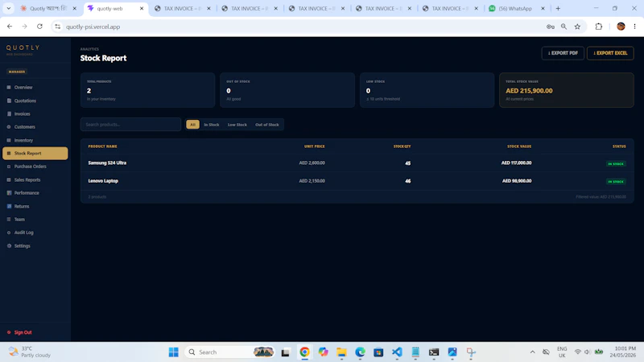Open Purchase Orders page link

point(30,167)
